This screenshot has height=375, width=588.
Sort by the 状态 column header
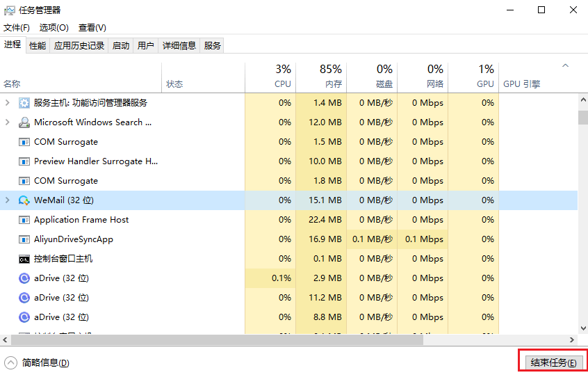tap(203, 78)
